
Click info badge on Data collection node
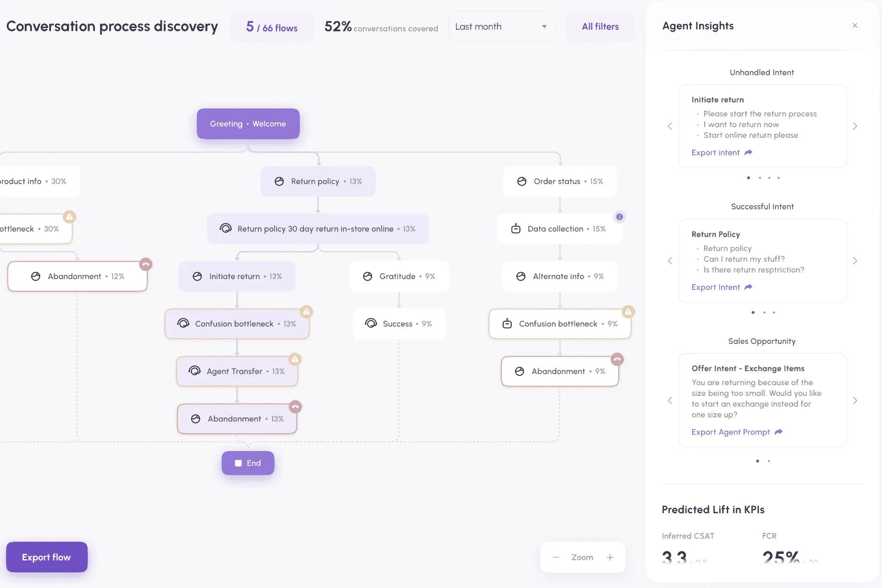point(619,217)
